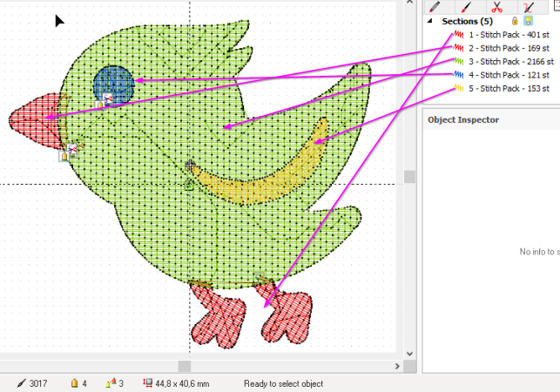Click the canvas horizontal scrollbar thumb
This screenshot has height=392, width=560.
[x=185, y=366]
